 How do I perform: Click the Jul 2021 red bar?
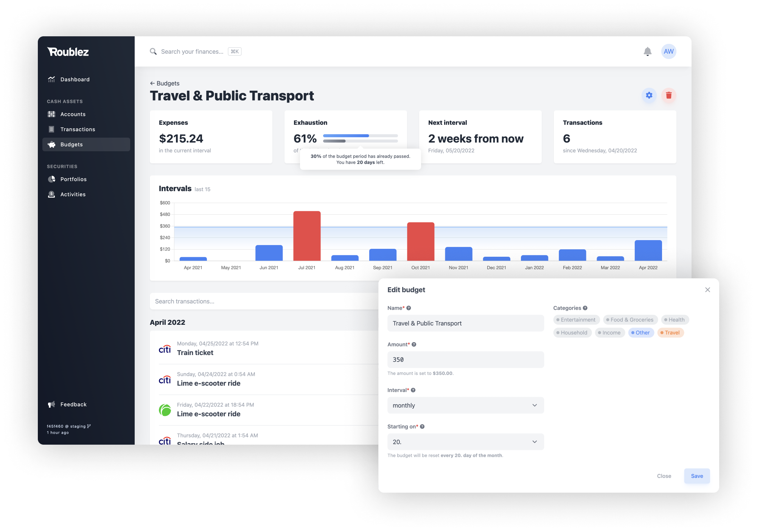click(307, 236)
